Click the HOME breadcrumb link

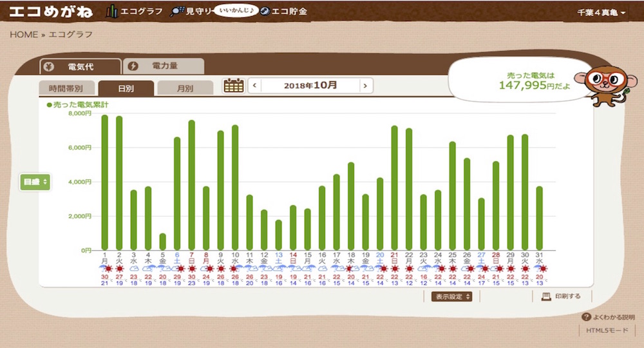coord(23,34)
